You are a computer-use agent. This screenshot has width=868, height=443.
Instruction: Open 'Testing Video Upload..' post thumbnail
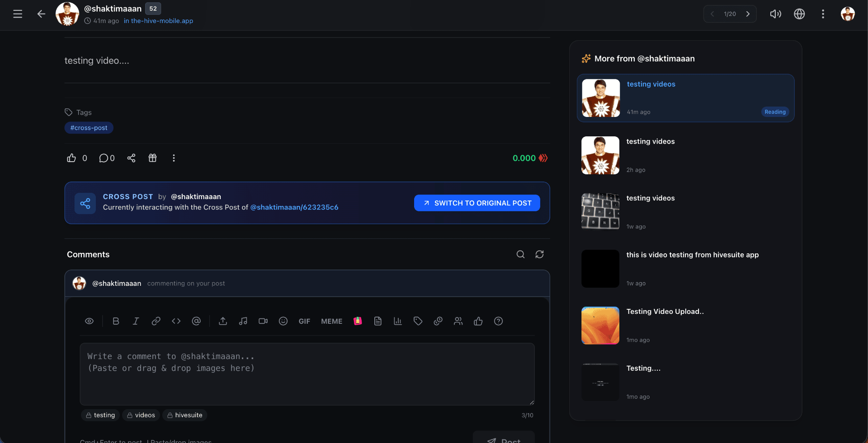(x=600, y=326)
